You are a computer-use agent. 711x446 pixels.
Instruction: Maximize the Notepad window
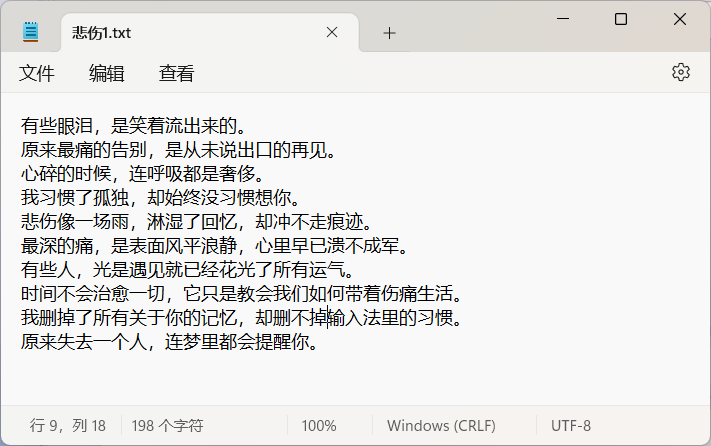coord(621,19)
